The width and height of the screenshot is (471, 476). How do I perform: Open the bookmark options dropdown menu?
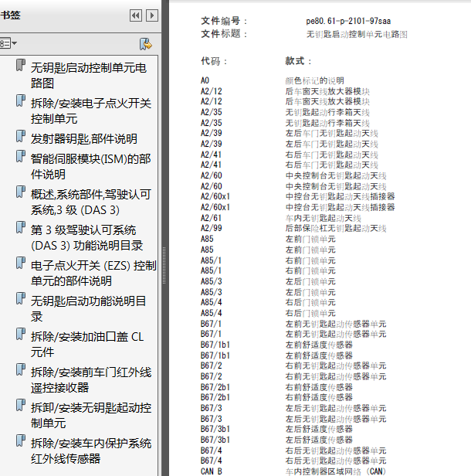pyautogui.click(x=8, y=43)
